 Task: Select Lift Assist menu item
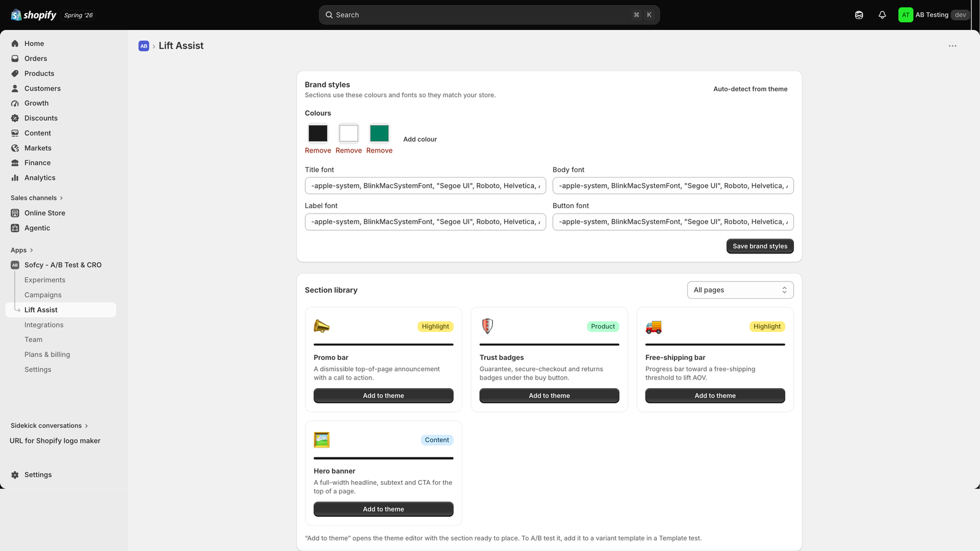click(61, 310)
